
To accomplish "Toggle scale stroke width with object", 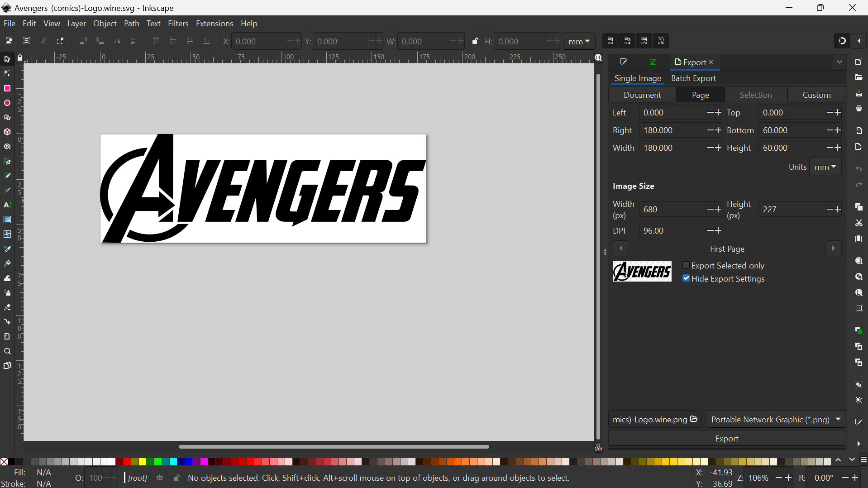I will pos(610,41).
